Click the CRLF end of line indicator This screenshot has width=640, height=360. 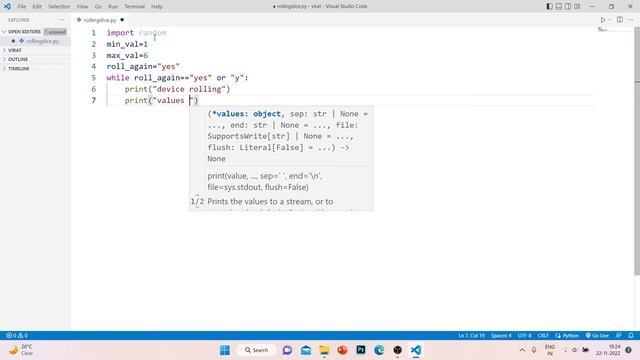(x=543, y=336)
